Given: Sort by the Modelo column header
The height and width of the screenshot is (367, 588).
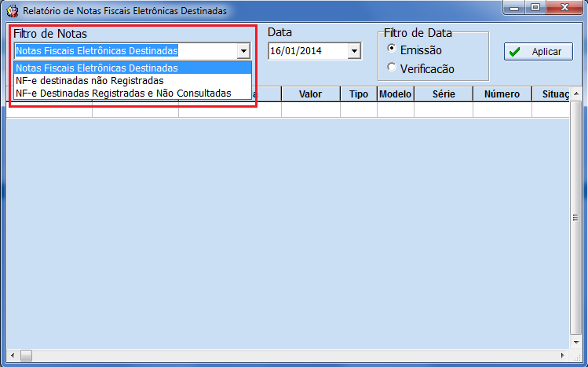Looking at the screenshot, I should coord(396,94).
